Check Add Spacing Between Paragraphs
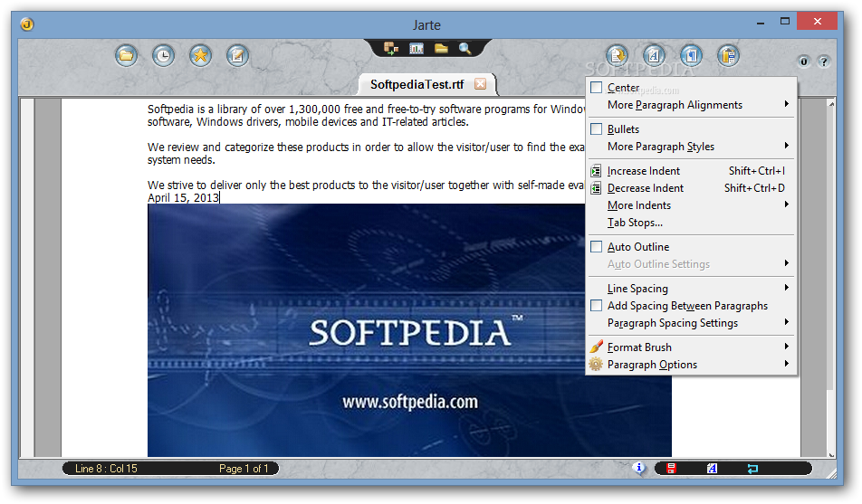 (596, 306)
